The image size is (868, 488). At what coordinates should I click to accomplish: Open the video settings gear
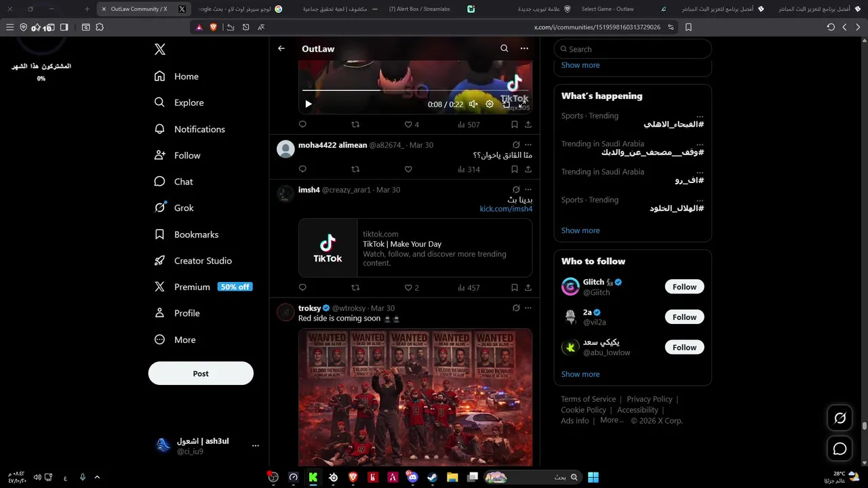coord(490,104)
